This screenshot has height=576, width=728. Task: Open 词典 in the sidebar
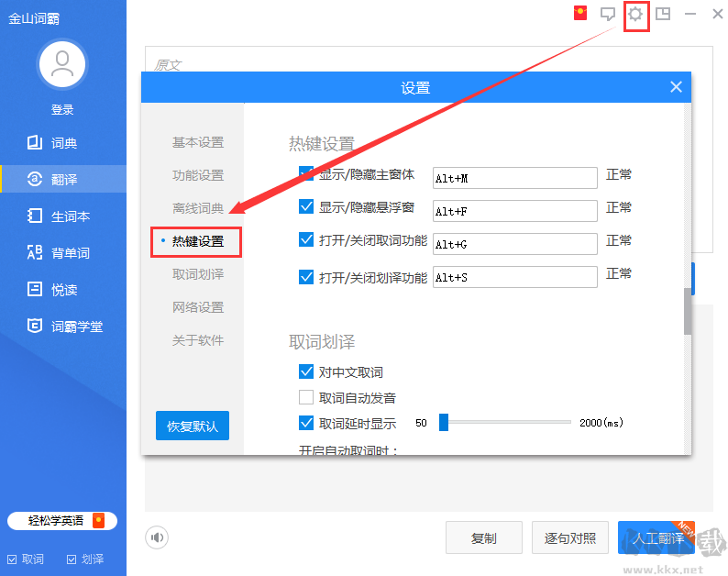pos(63,142)
